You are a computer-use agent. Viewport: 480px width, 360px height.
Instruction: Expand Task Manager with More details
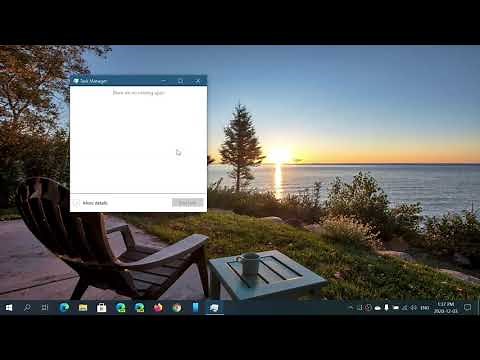click(90, 203)
